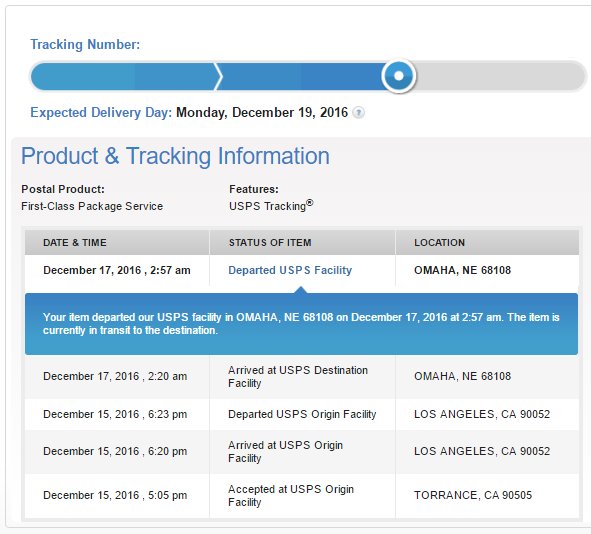Click the Tracking Number label
The height and width of the screenshot is (534, 591).
85,44
